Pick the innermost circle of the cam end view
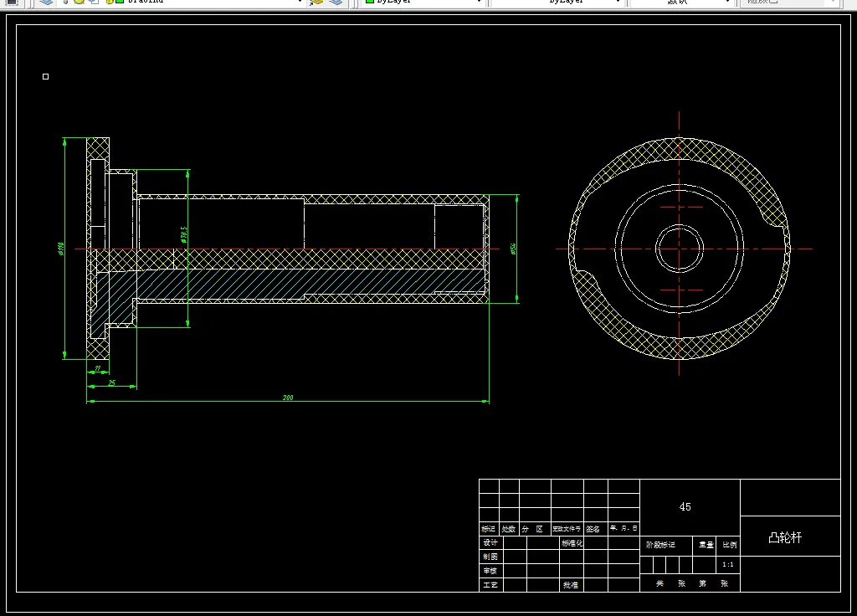The height and width of the screenshot is (616, 857). (680, 249)
